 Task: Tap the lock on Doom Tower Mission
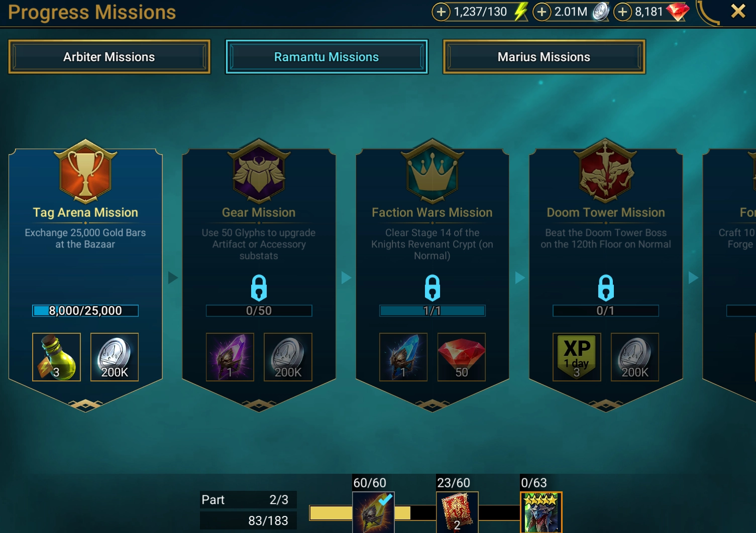pos(606,288)
